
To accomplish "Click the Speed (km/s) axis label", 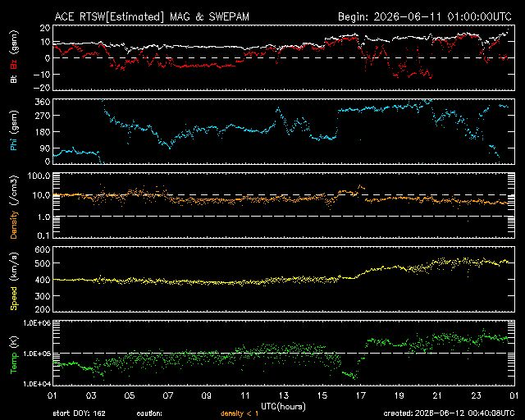I will pos(14,281).
